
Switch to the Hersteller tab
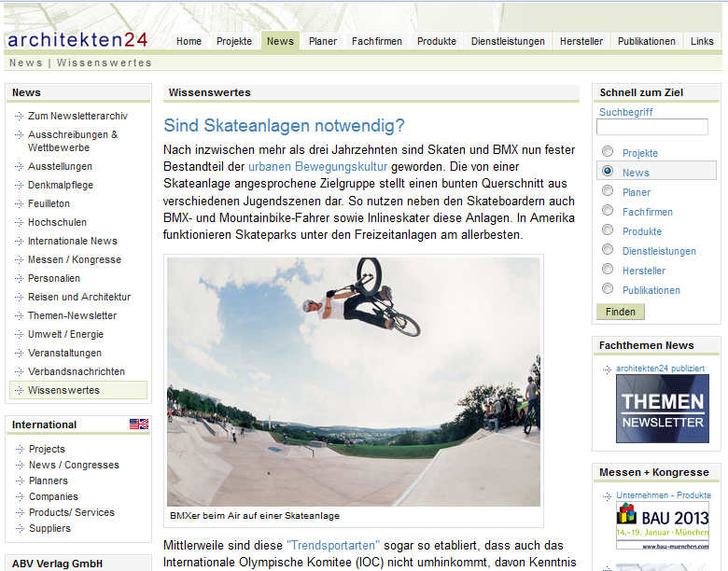tap(581, 41)
